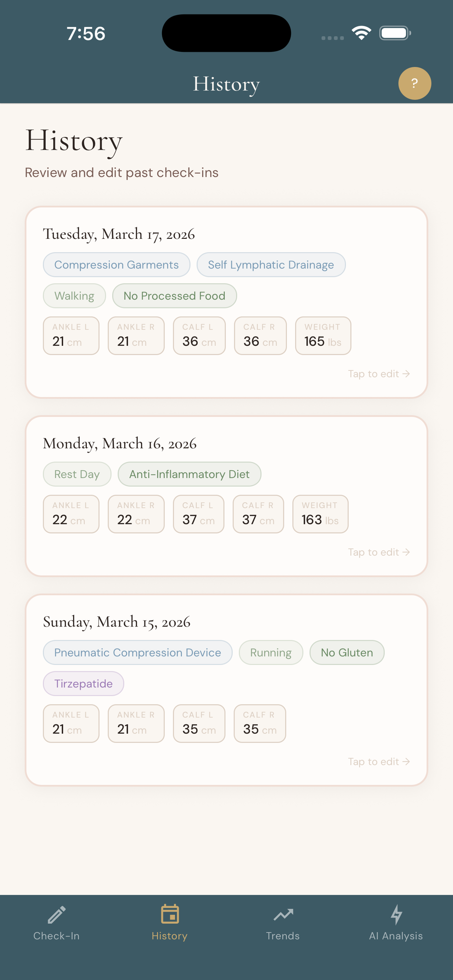
Task: Tap the WEIGHT 165 lbs field on Tuesday's card
Action: (322, 335)
